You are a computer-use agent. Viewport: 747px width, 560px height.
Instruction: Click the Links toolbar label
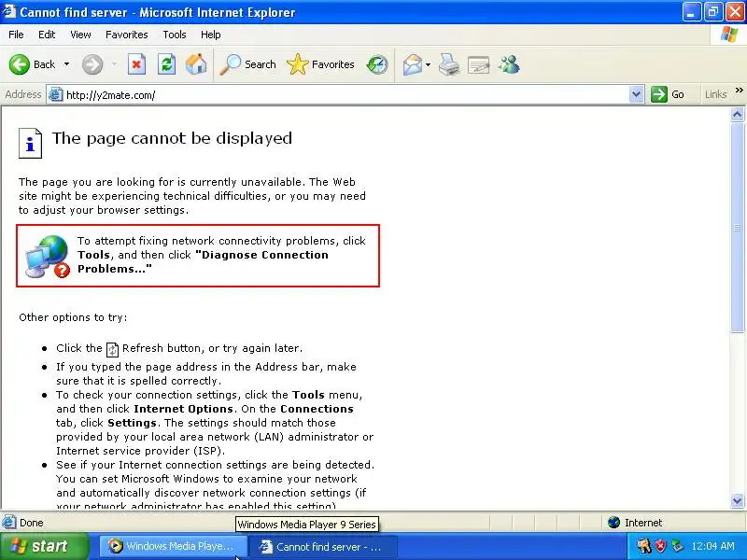click(715, 95)
